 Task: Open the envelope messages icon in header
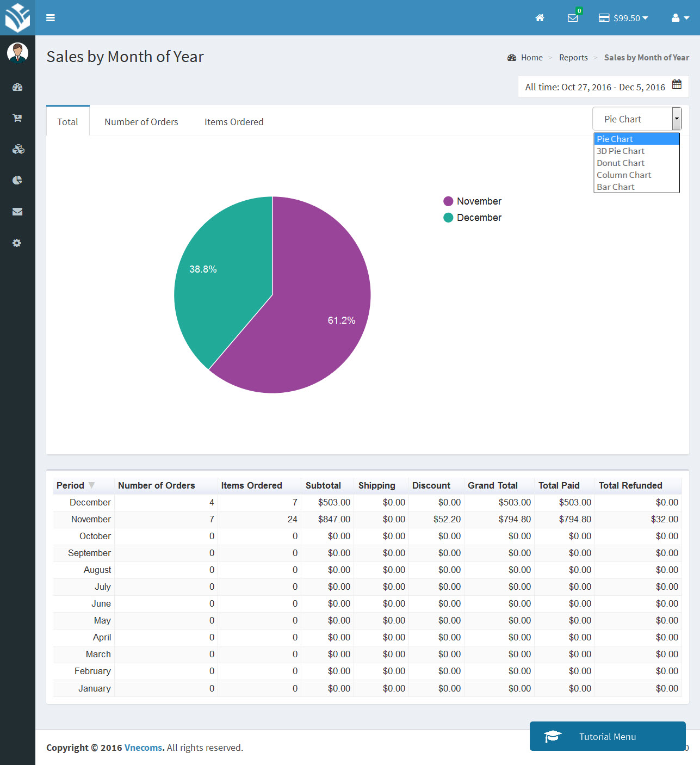pyautogui.click(x=573, y=18)
